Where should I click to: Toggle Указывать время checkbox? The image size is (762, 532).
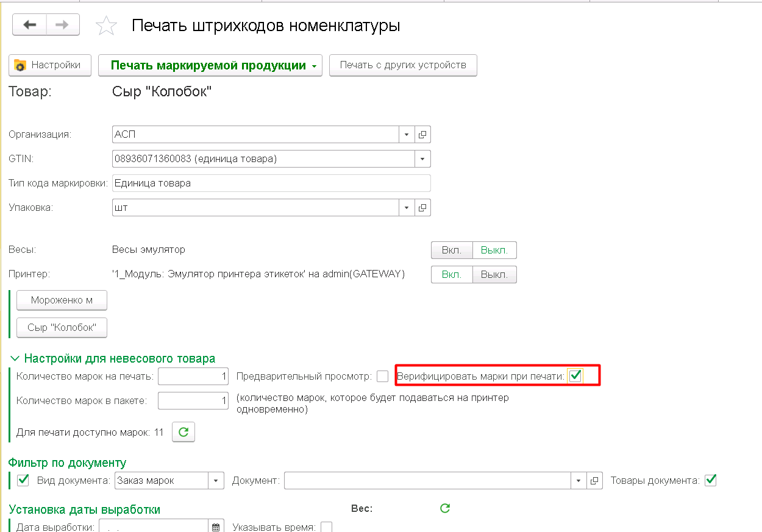(x=327, y=527)
